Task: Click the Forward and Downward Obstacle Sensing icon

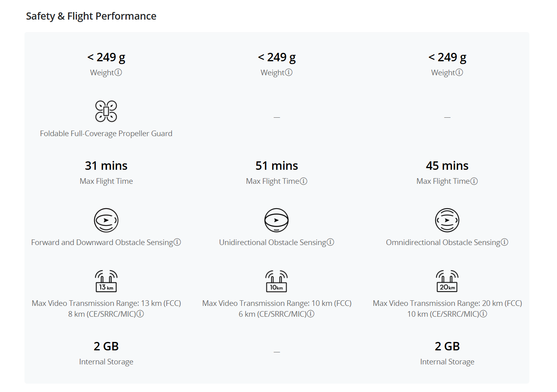Action: tap(106, 220)
